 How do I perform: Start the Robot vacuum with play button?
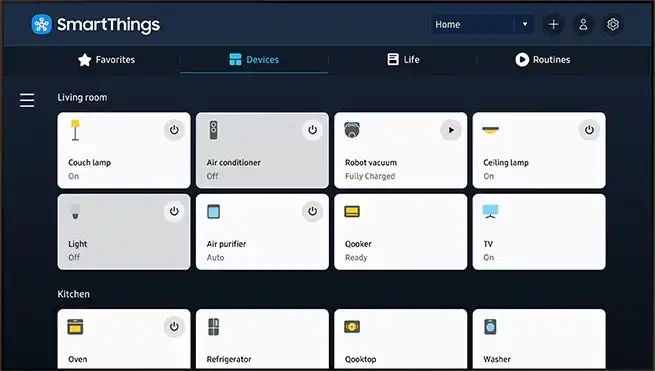pos(451,130)
